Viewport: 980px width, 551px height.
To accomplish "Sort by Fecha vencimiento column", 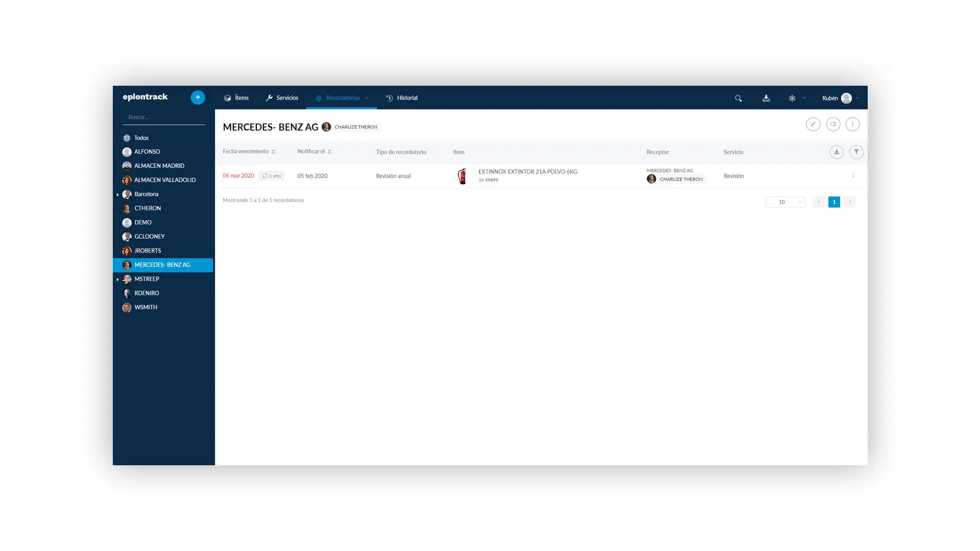I will (x=249, y=152).
